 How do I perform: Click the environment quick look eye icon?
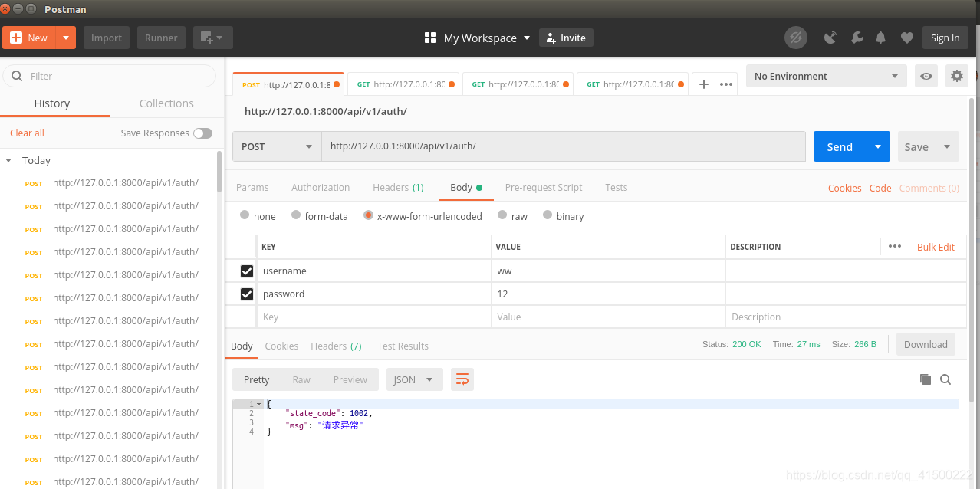point(926,76)
